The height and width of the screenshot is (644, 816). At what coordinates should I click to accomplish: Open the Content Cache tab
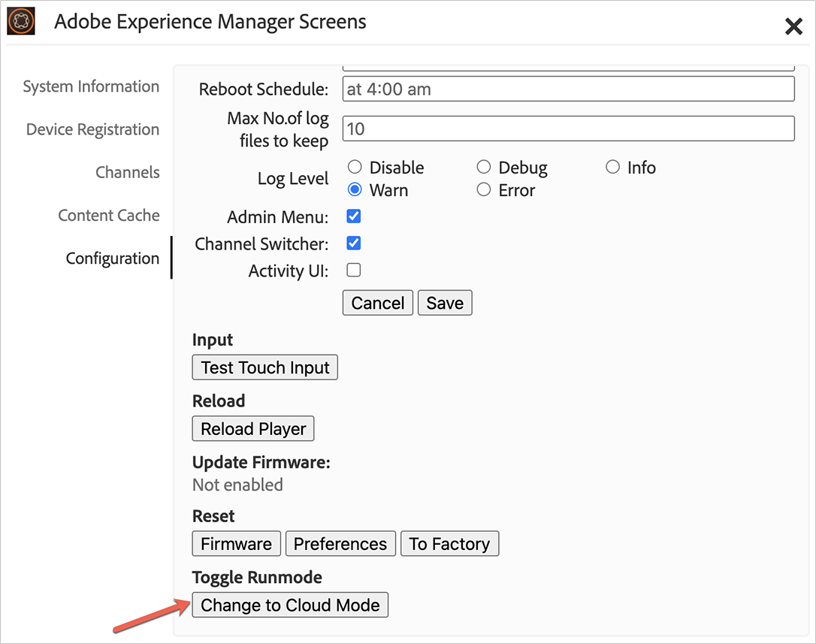click(109, 216)
